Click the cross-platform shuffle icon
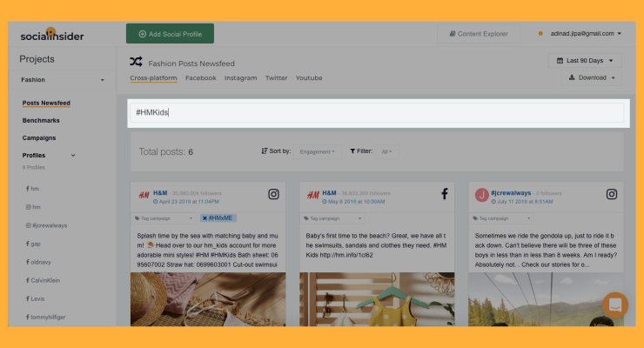The width and height of the screenshot is (644, 348). [x=136, y=62]
